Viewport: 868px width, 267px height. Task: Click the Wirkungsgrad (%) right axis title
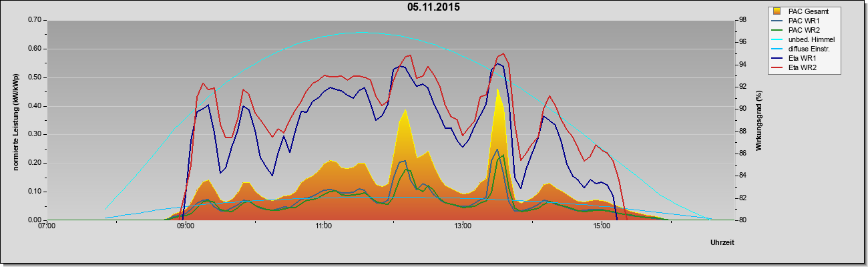coord(759,120)
